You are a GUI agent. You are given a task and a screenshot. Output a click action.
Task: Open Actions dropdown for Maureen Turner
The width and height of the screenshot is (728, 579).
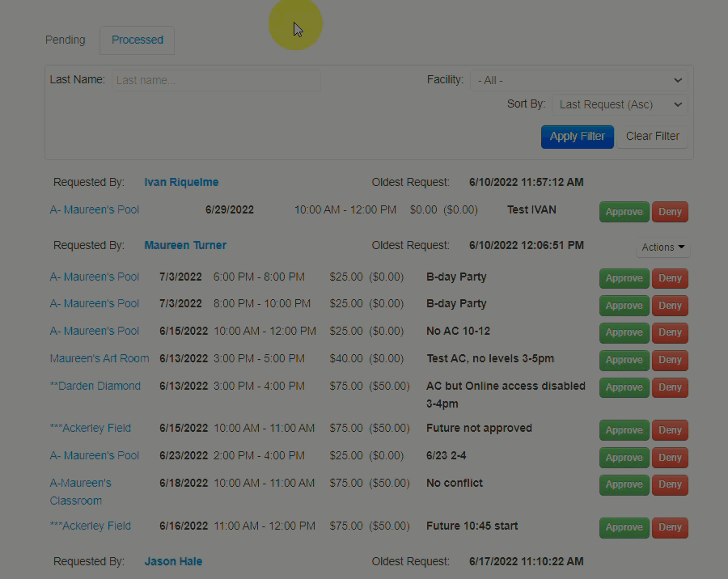click(x=662, y=247)
